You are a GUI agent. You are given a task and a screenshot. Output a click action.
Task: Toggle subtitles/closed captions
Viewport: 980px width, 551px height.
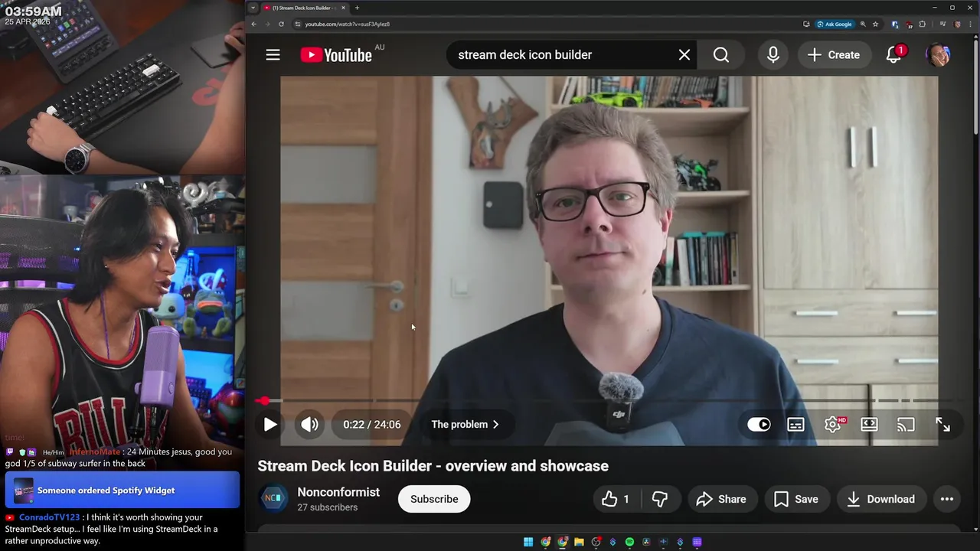(x=795, y=424)
